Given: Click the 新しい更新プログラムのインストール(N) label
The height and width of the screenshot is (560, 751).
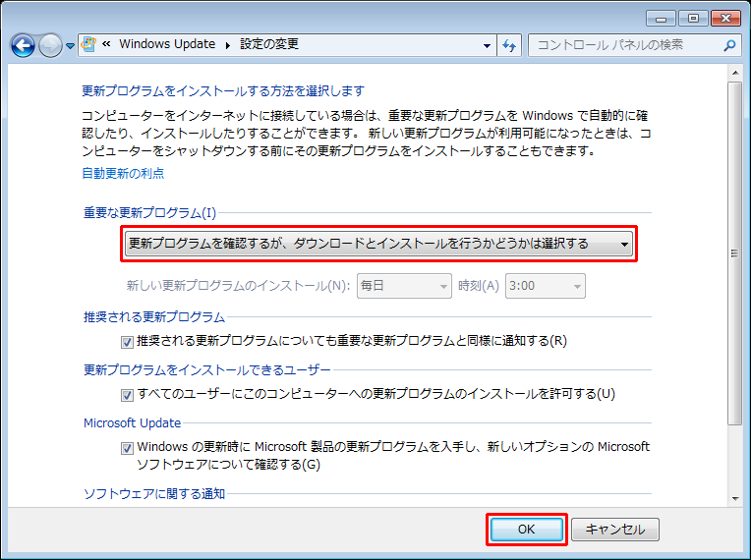Looking at the screenshot, I should tap(238, 286).
